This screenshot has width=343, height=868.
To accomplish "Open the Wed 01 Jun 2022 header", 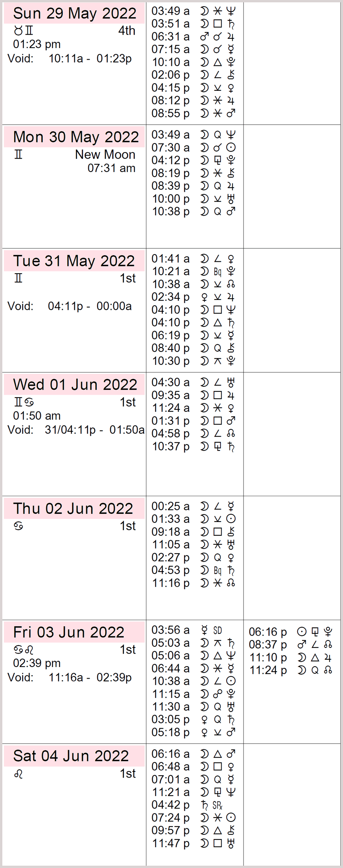I will 74,385.
